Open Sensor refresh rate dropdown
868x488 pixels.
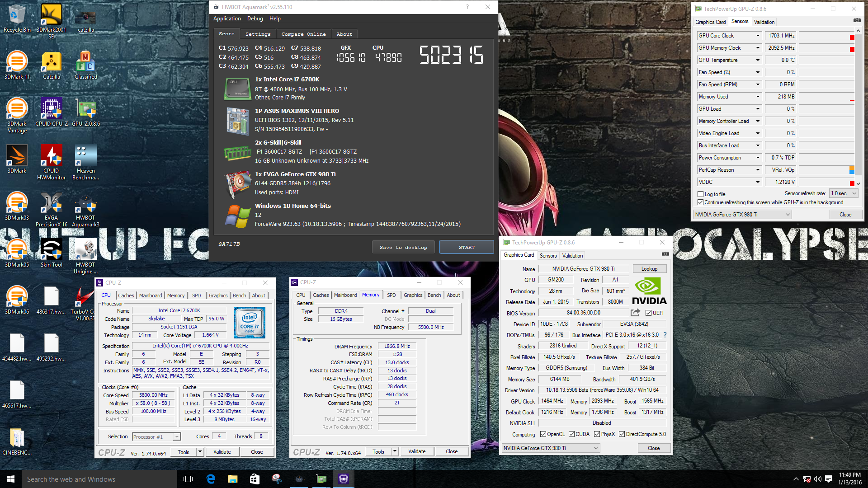click(x=844, y=193)
